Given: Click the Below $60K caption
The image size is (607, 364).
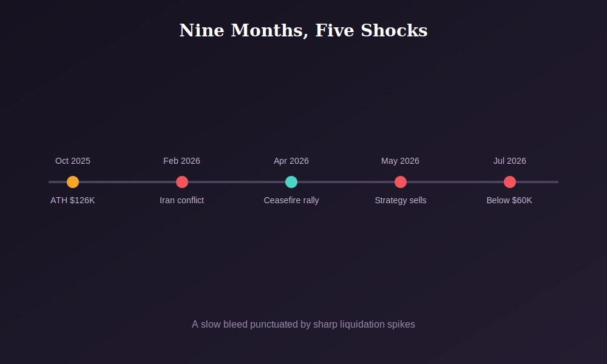Looking at the screenshot, I should (509, 200).
